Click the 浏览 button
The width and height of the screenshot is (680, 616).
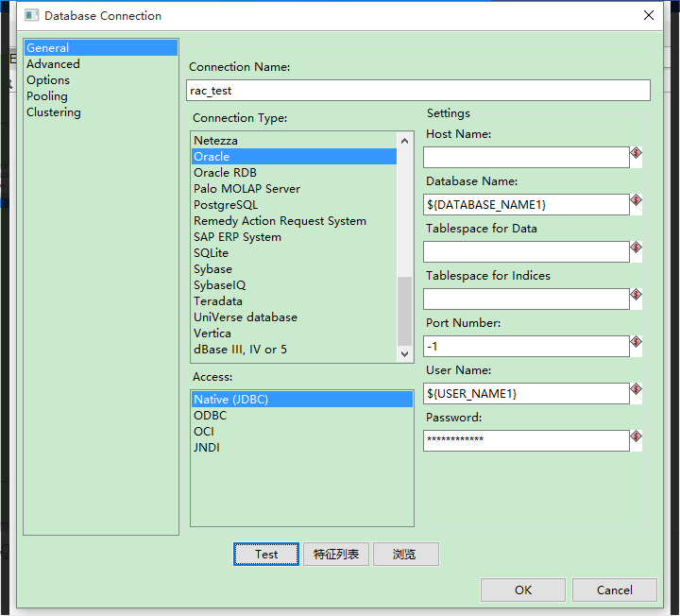tap(406, 554)
